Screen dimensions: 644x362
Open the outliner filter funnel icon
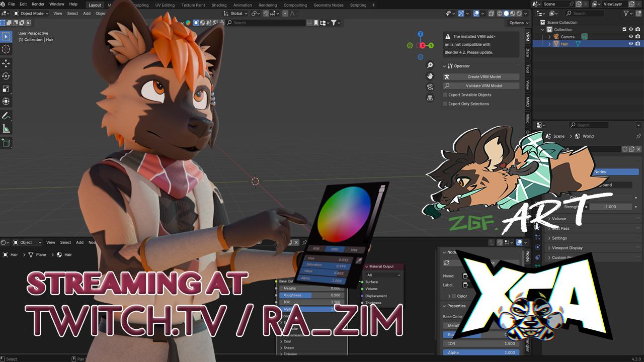tap(626, 14)
